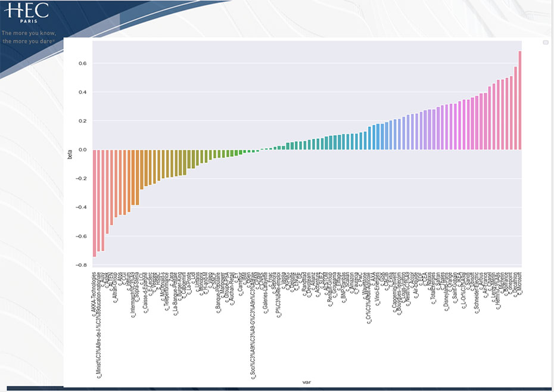Click the small icon at chart's top-right corner
554x392 pixels.
(x=544, y=43)
